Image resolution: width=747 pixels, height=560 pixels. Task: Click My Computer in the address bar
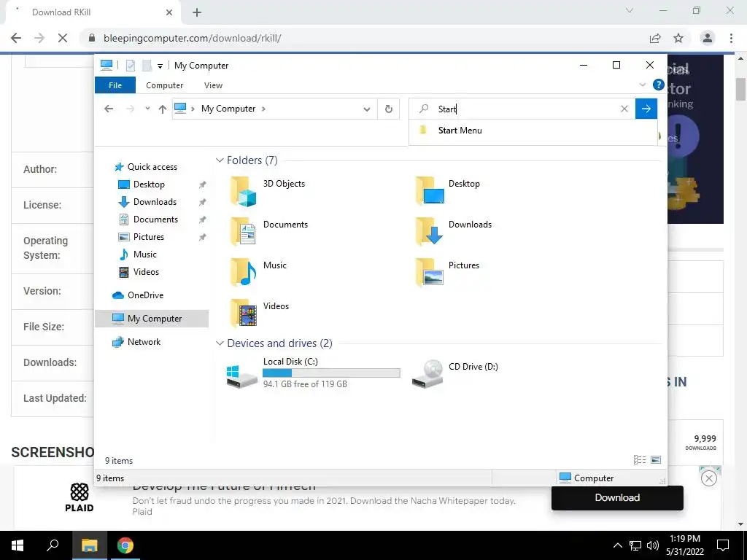(x=228, y=109)
